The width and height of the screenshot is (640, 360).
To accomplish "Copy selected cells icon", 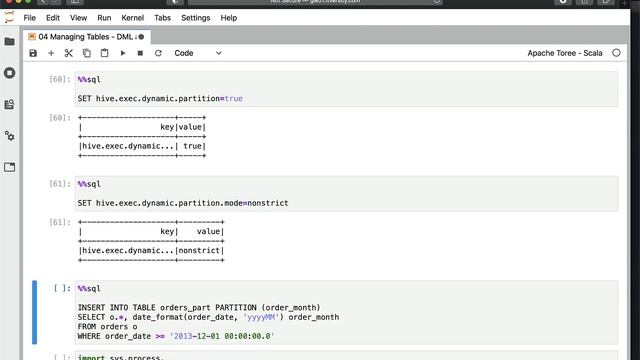I will pos(87,53).
